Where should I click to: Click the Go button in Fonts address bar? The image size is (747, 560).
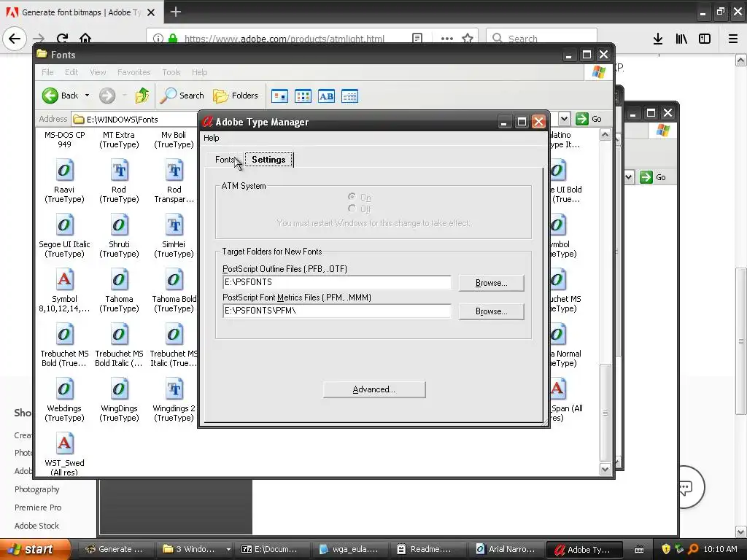point(589,119)
